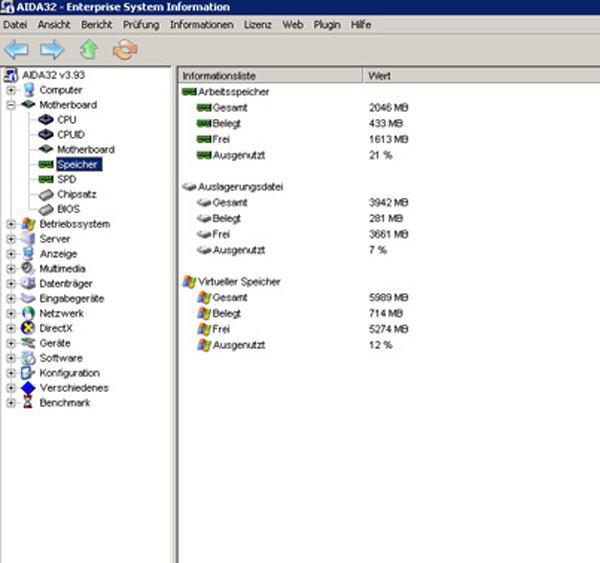Viewport: 600px width, 563px height.
Task: Select the Speicher tree item
Action: 79,165
